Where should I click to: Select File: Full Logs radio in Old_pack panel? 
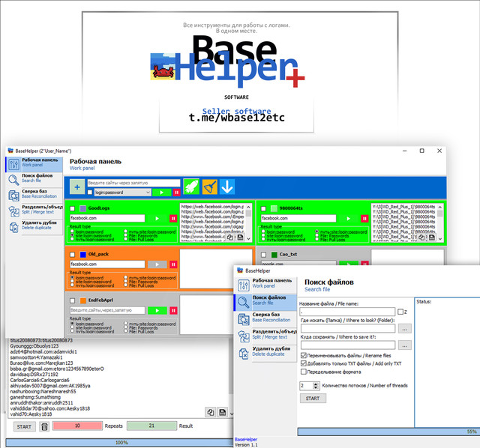(125, 285)
